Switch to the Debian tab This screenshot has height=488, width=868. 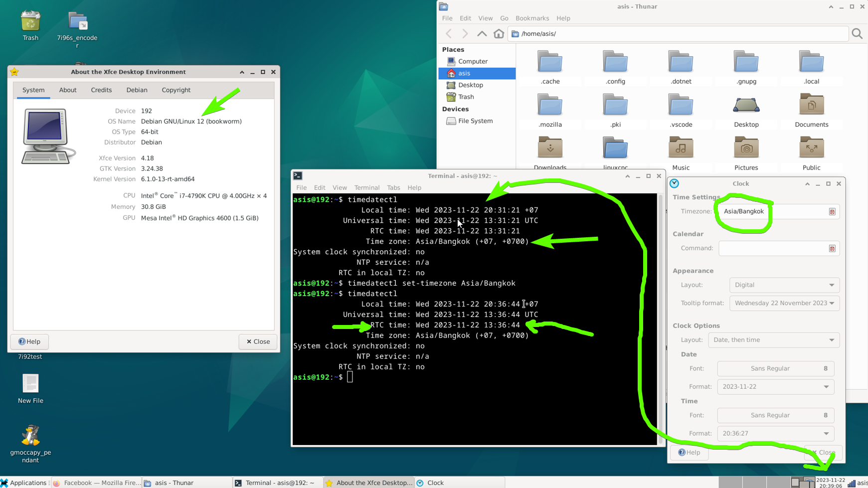pyautogui.click(x=137, y=90)
